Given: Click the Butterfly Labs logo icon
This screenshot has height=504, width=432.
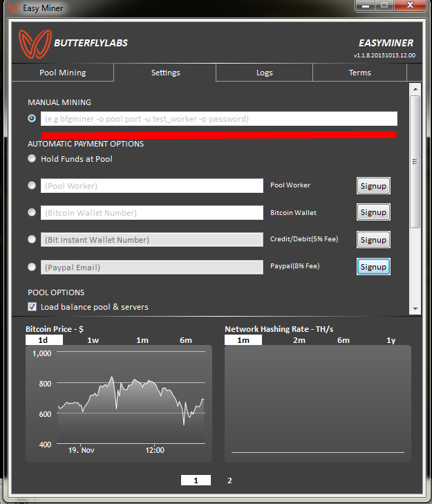Looking at the screenshot, I should [35, 44].
